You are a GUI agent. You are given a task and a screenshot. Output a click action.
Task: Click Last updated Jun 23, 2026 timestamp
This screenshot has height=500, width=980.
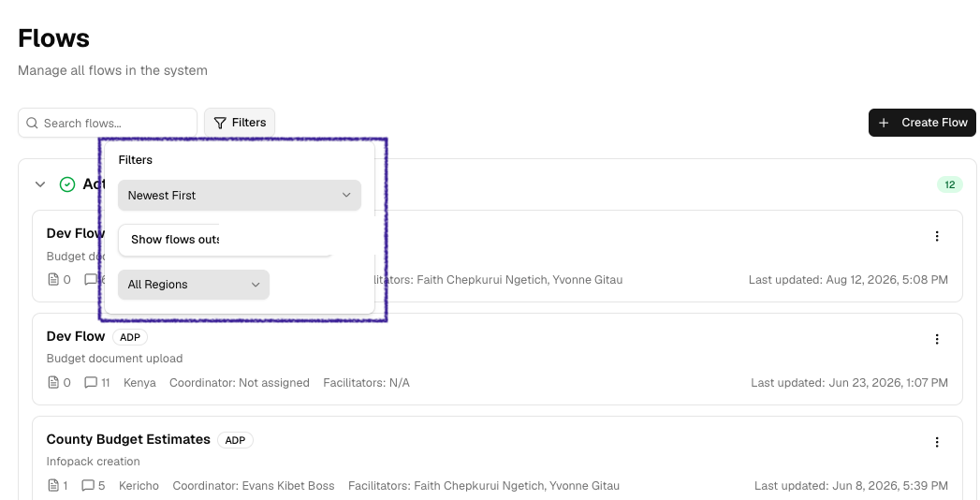tap(849, 383)
